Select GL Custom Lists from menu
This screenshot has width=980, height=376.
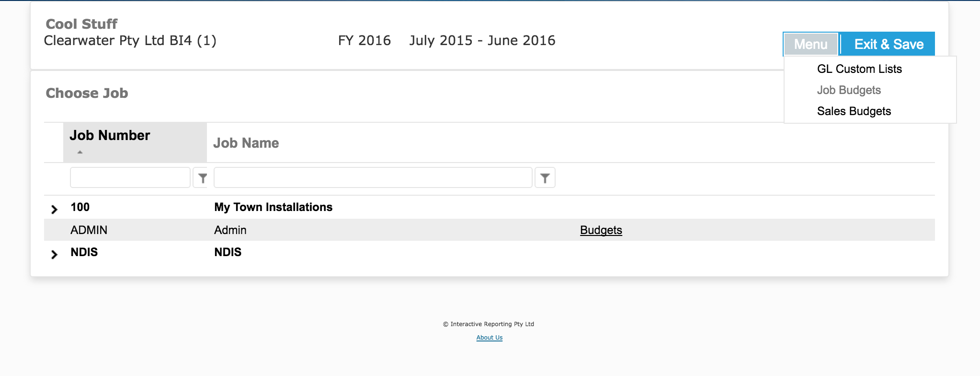pyautogui.click(x=859, y=69)
